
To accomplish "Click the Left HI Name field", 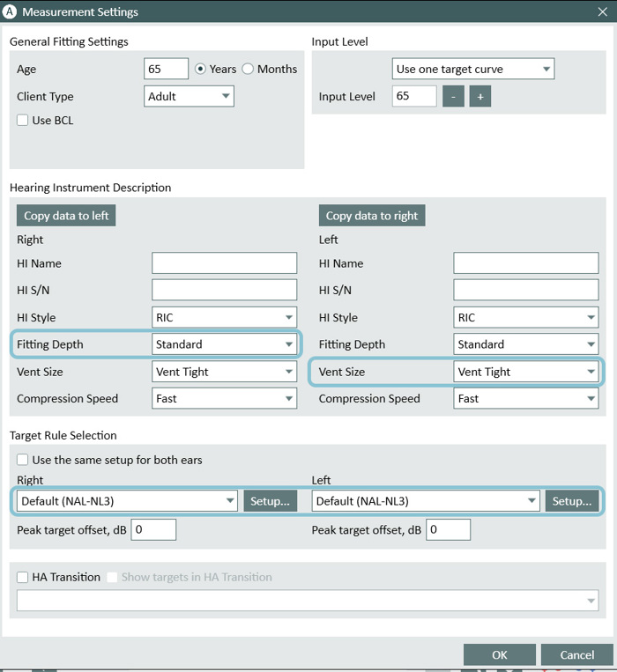I will 525,263.
